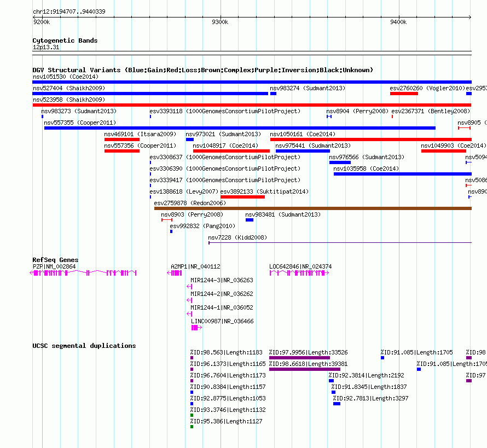
Task: Click green block under %ID:95.386 label
Action: pyautogui.click(x=192, y=427)
